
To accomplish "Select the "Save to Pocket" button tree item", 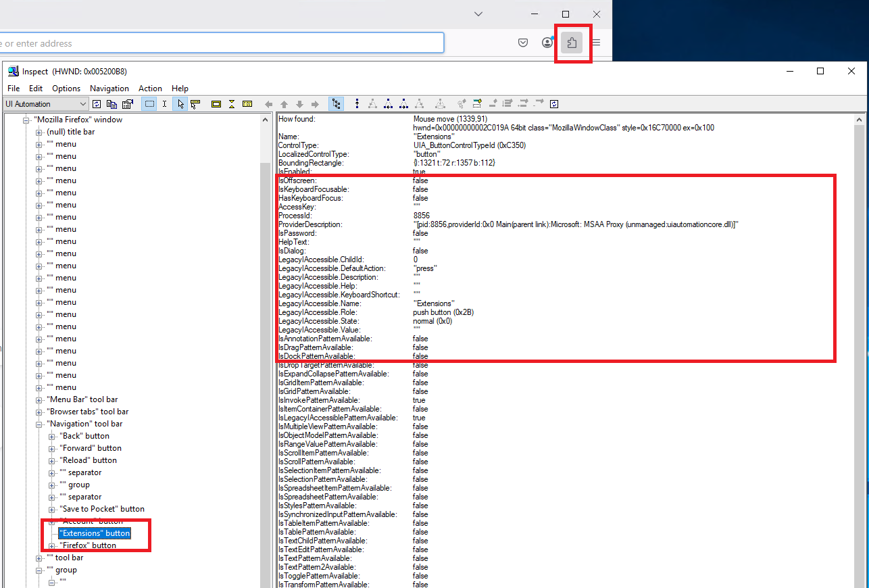I will pos(102,509).
